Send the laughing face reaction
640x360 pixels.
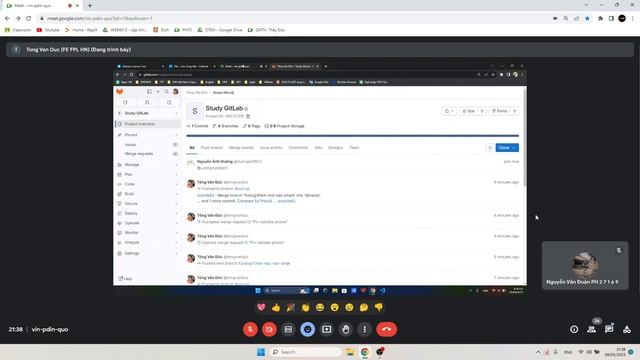tap(320, 307)
